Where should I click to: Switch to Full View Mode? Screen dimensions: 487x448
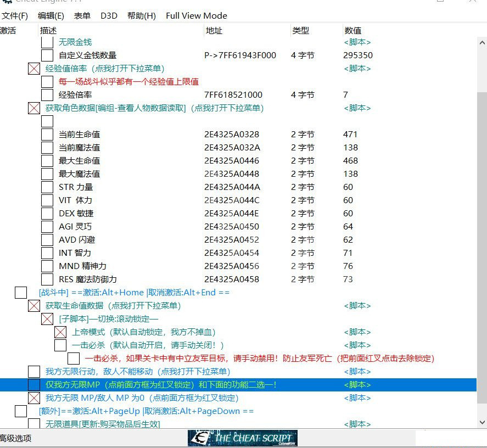pos(196,16)
